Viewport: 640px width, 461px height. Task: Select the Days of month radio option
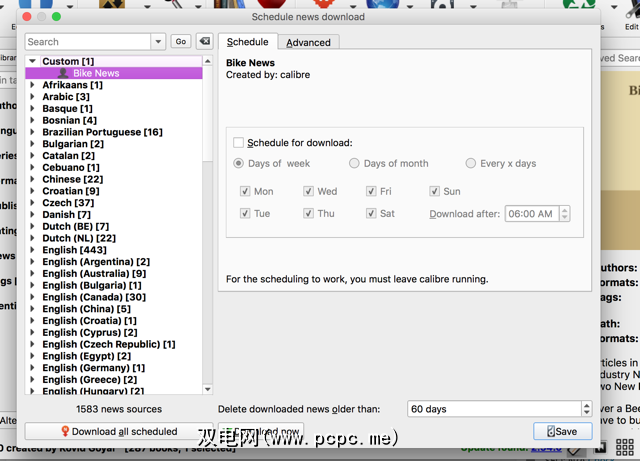tap(355, 164)
